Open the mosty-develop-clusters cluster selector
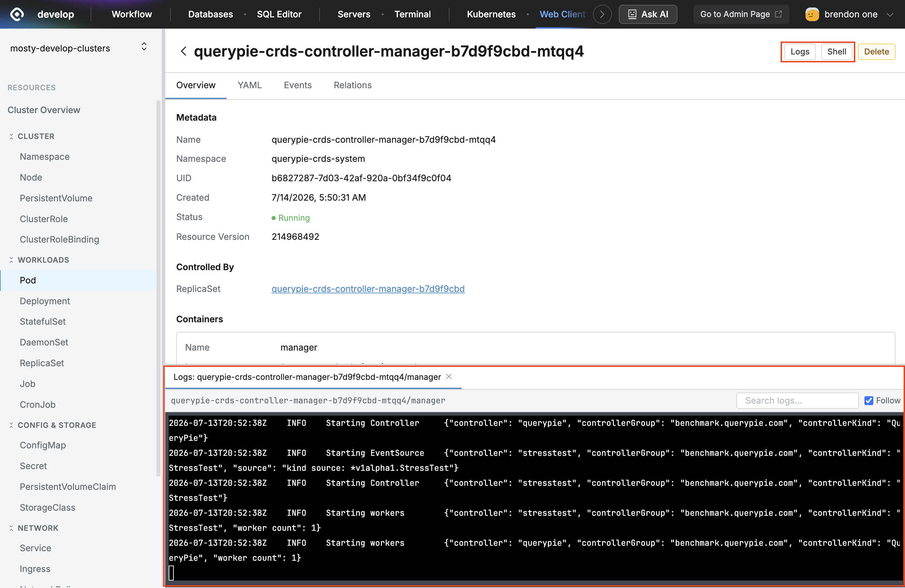Viewport: 905px width, 588px height. [79, 48]
